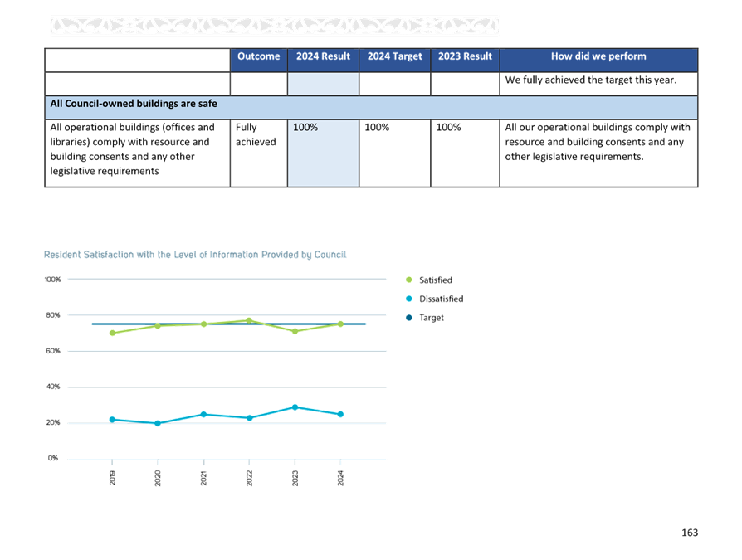
Task: Click the 2023 Dissatisfied data point
Action: click(295, 407)
